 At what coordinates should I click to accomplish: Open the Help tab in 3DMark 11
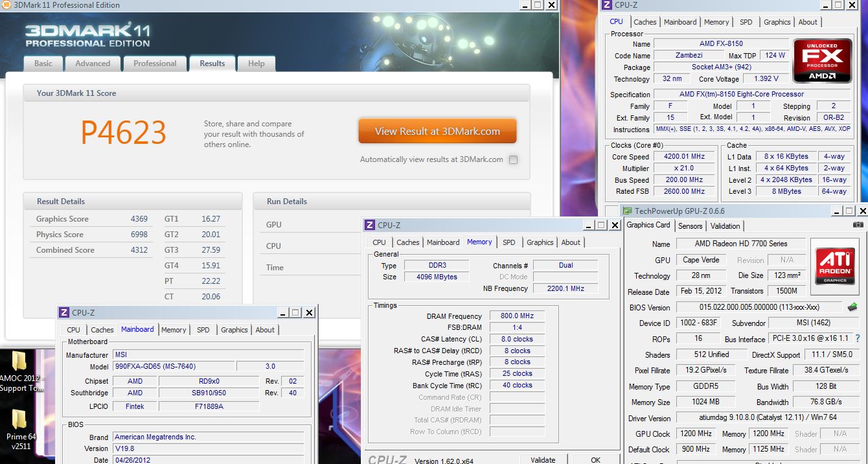pos(256,64)
